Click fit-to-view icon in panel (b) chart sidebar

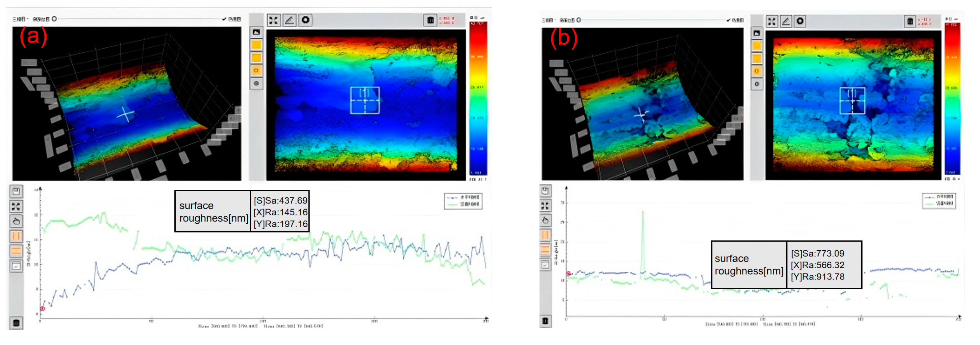click(x=545, y=206)
